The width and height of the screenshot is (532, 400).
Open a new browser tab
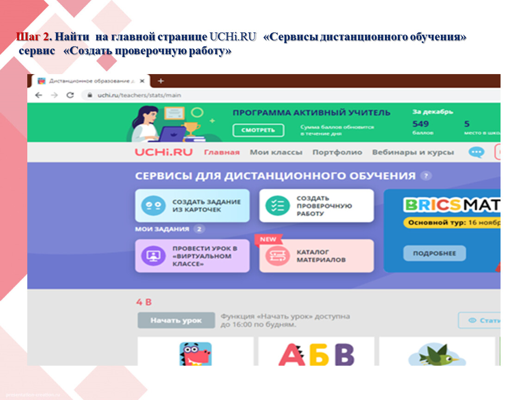click(x=161, y=81)
